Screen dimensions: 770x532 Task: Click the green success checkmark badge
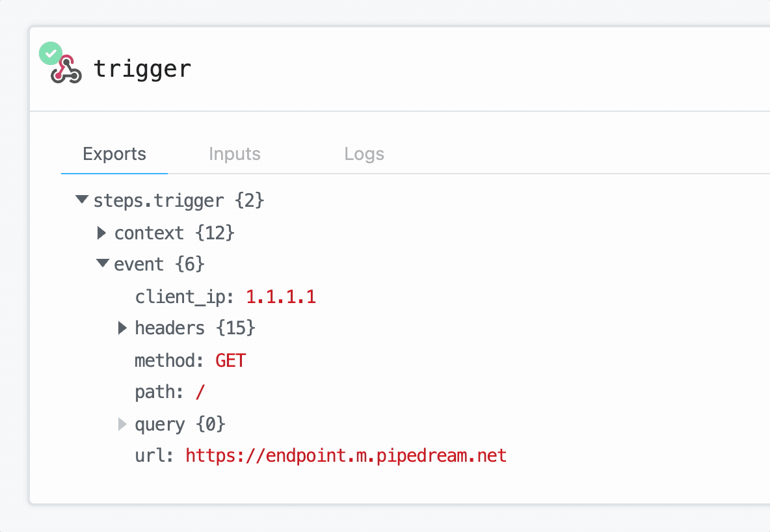coord(50,53)
